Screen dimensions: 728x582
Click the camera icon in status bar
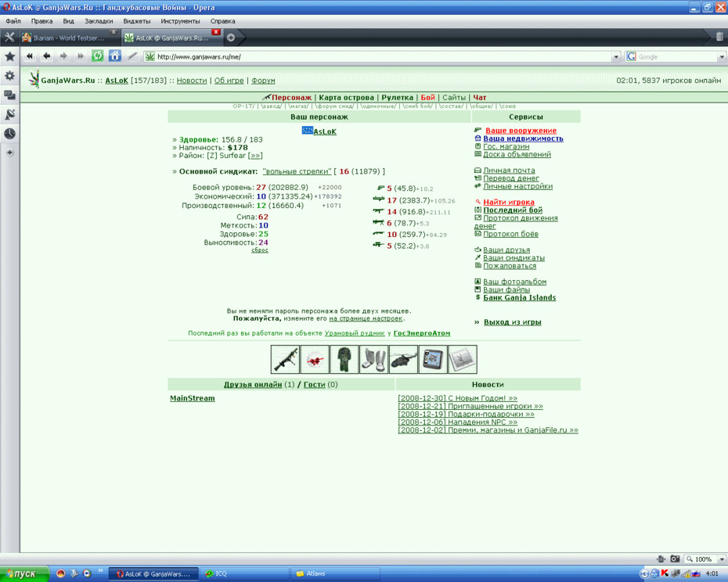[675, 559]
